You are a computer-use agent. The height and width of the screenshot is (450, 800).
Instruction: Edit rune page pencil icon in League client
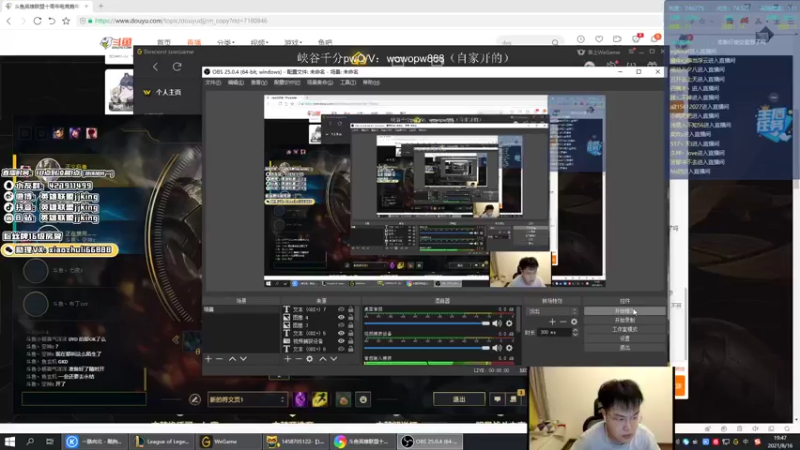click(x=195, y=399)
